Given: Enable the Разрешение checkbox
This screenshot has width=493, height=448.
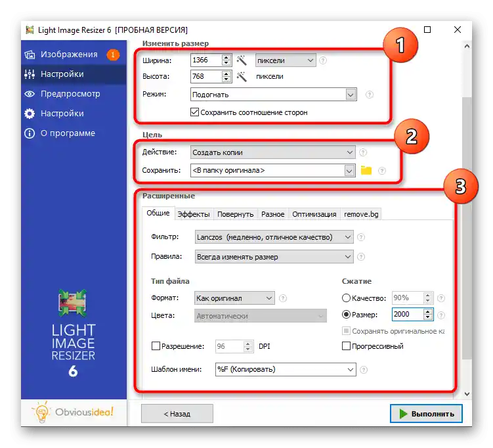Looking at the screenshot, I should point(156,346).
